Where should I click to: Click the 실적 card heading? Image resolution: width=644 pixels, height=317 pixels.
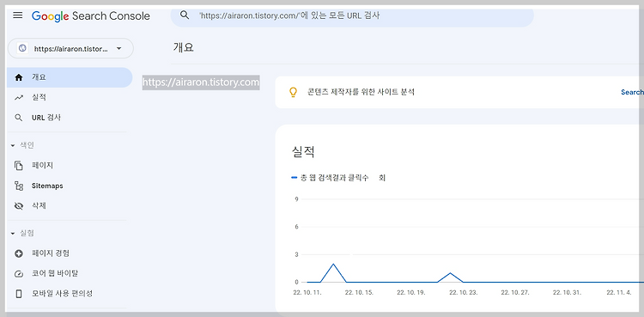click(x=303, y=152)
